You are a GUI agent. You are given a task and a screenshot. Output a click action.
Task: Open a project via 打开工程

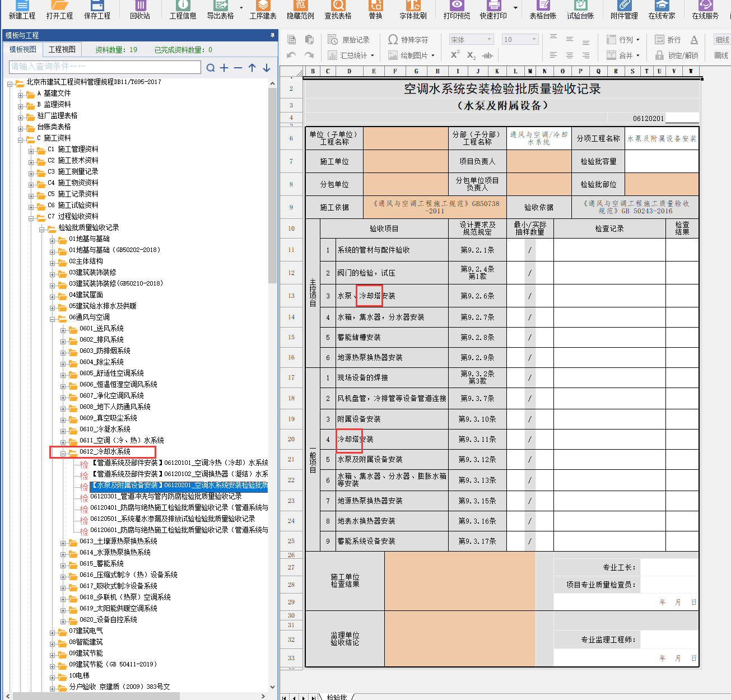point(59,10)
